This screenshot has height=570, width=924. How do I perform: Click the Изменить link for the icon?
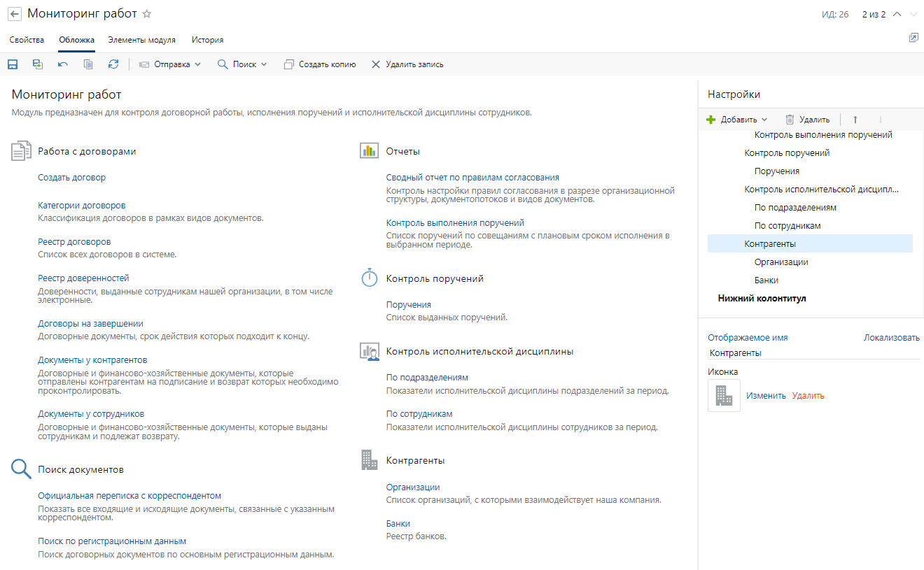[766, 396]
